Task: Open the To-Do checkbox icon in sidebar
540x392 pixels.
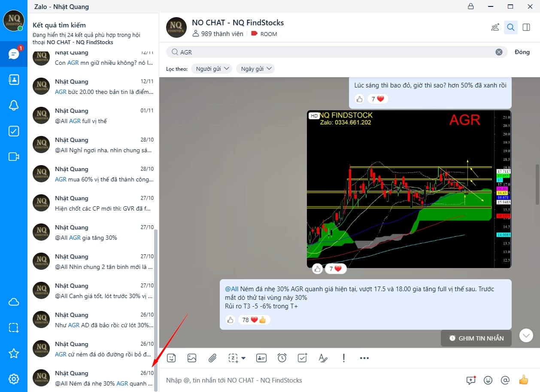Action: (14, 131)
